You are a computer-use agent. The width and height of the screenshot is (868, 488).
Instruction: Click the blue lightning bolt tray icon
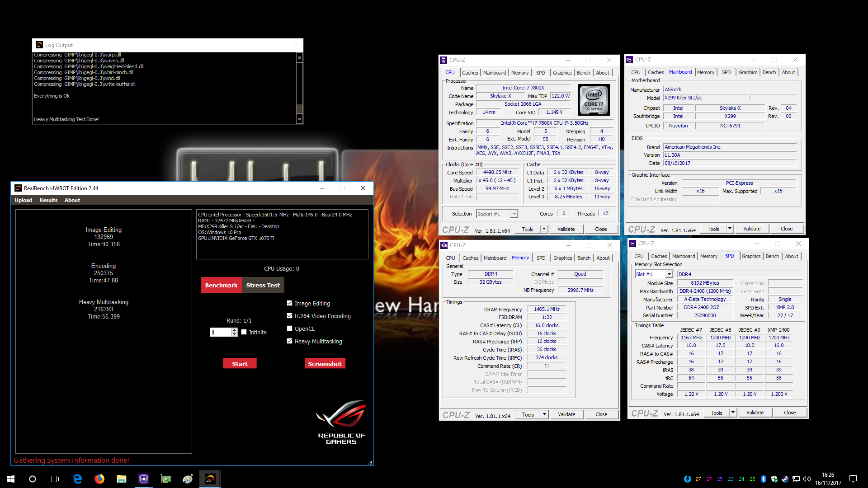click(x=688, y=479)
